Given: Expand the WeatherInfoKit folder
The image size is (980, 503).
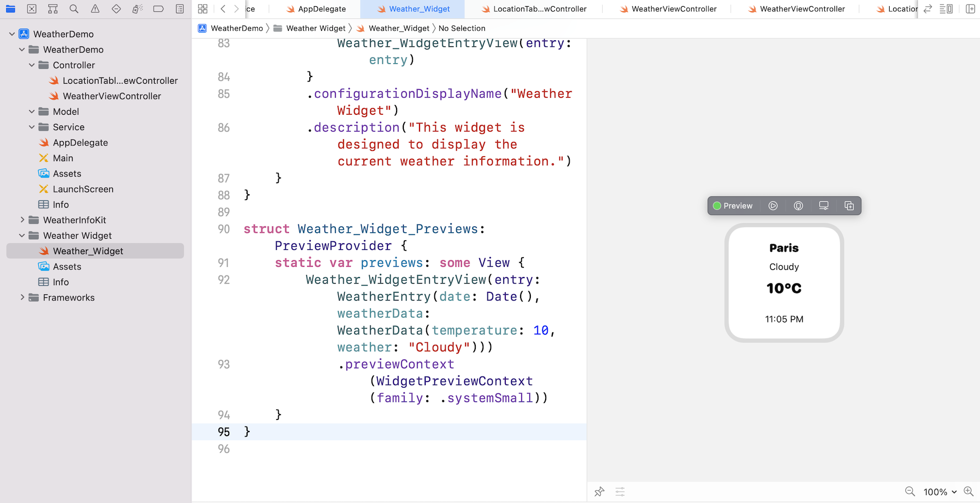Looking at the screenshot, I should coord(22,220).
